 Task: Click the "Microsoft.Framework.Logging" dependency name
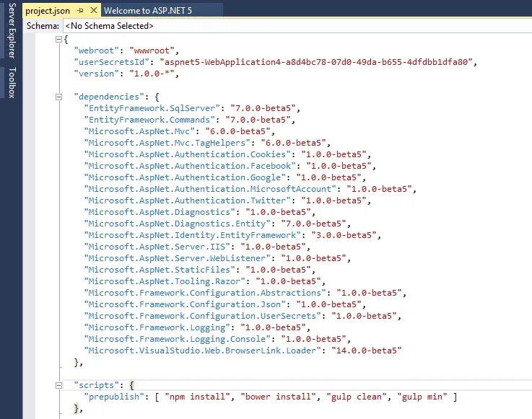157,327
